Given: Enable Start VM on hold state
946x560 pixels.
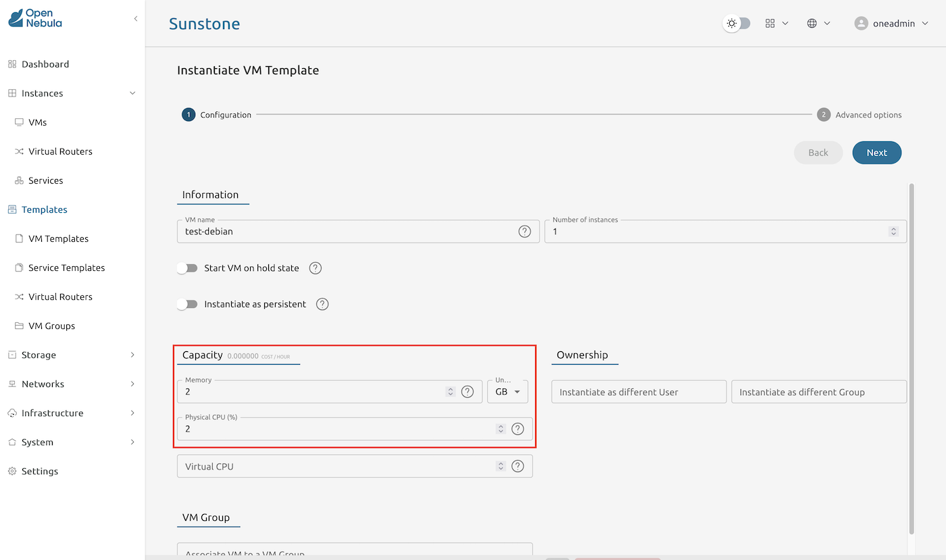Looking at the screenshot, I should [x=187, y=268].
